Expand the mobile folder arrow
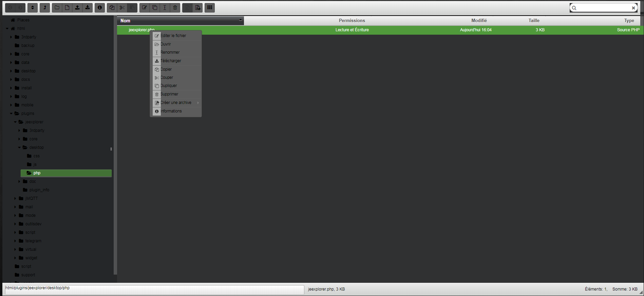 11,105
